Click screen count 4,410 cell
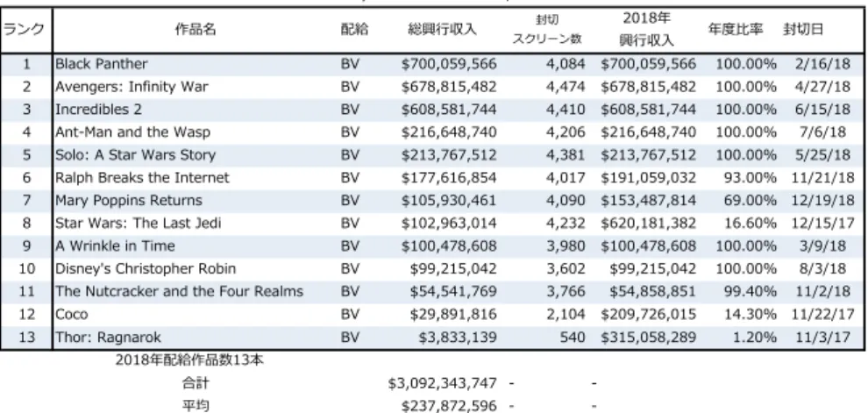This screenshot has width=868, height=413. pos(566,110)
